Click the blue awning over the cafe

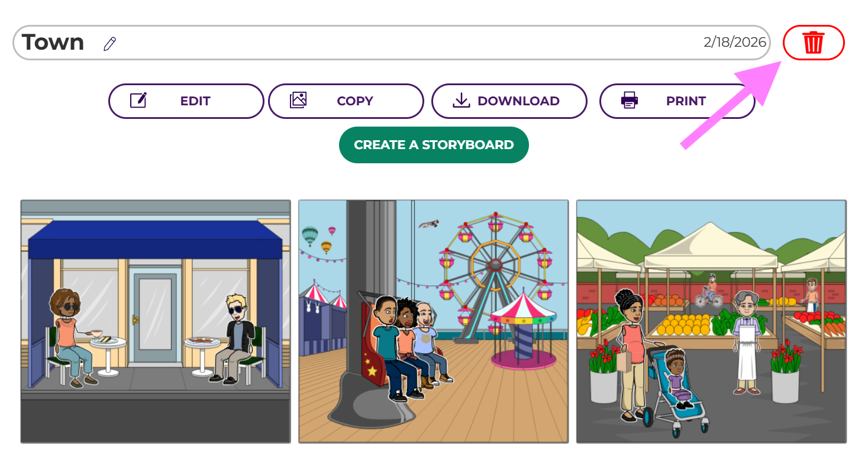coord(155,240)
